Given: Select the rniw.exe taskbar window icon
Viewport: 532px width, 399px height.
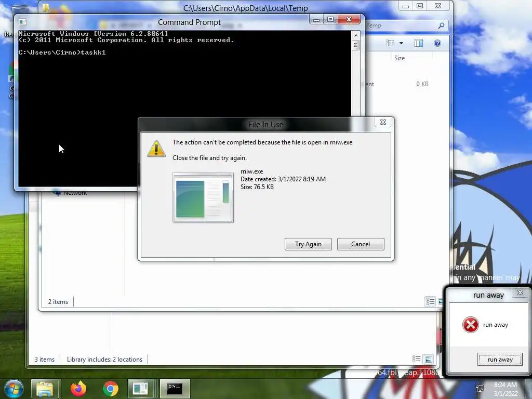Looking at the screenshot, I should pos(140,389).
